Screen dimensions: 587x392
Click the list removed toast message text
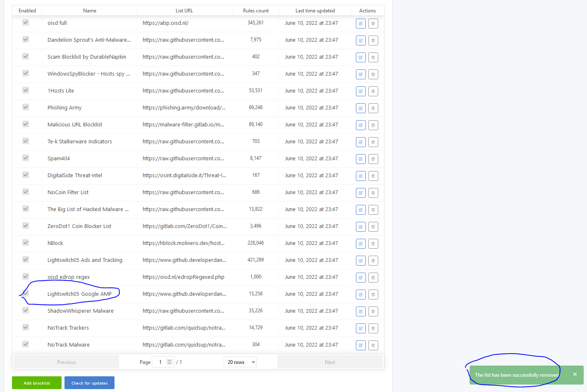click(x=517, y=375)
